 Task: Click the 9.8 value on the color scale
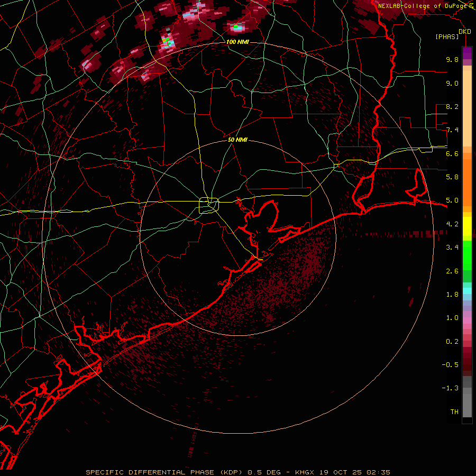(452, 59)
